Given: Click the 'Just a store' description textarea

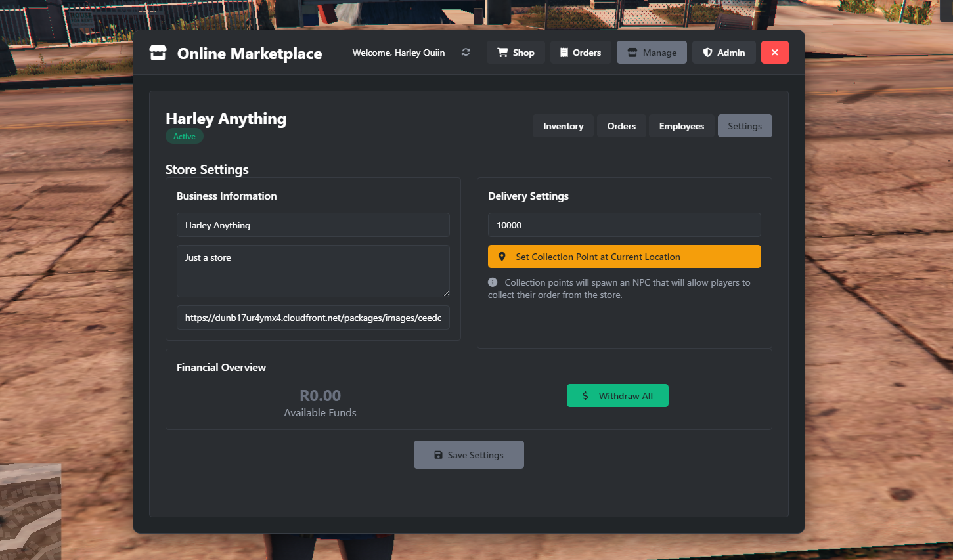Looking at the screenshot, I should click(x=313, y=270).
